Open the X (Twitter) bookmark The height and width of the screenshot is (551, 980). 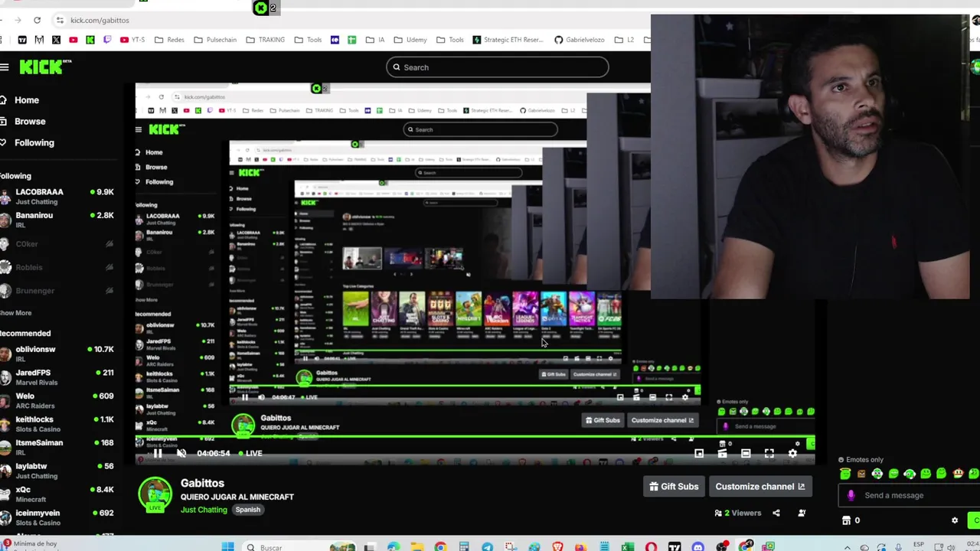tap(56, 40)
